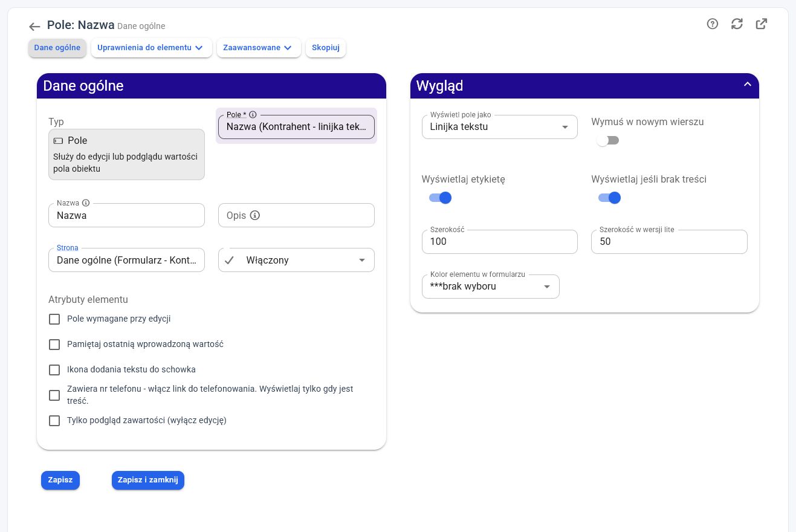This screenshot has height=532, width=796.
Task: Expand 'Uprawnienia do elementu' menu
Action: 151,48
